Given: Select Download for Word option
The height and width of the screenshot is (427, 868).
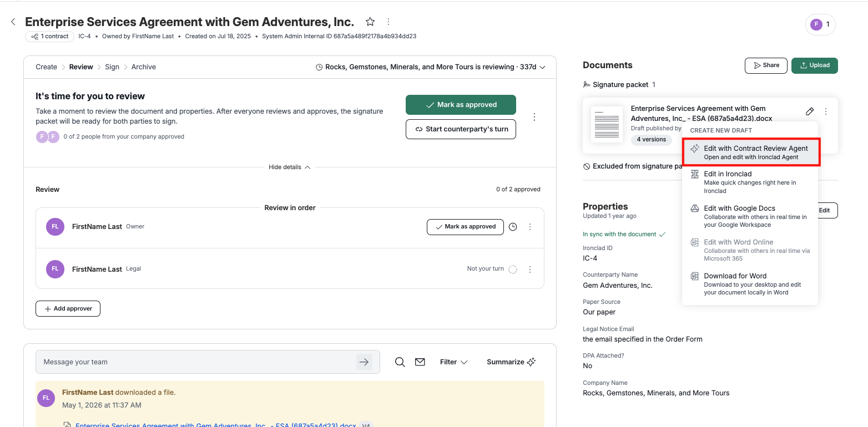Looking at the screenshot, I should coord(750,284).
